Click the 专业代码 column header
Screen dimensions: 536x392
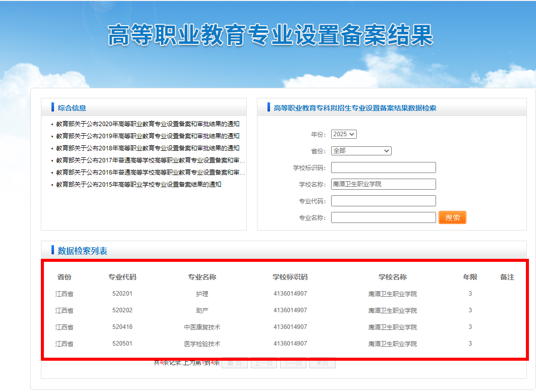tap(122, 277)
